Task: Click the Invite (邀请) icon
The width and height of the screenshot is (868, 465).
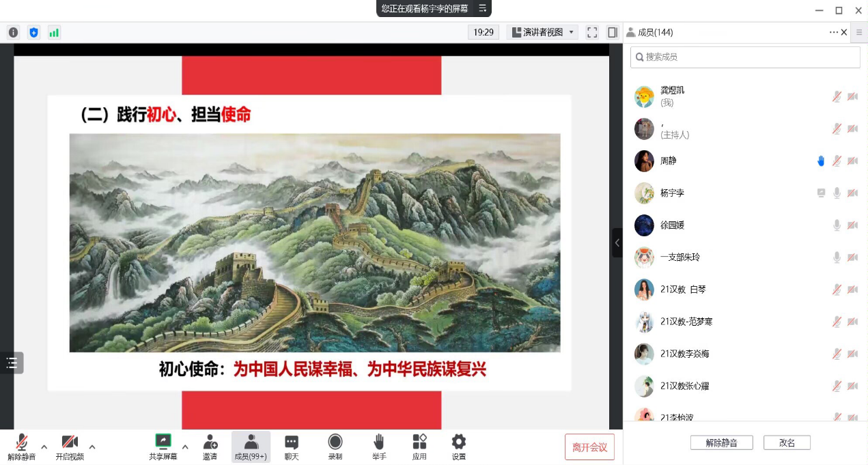Action: pos(210,447)
